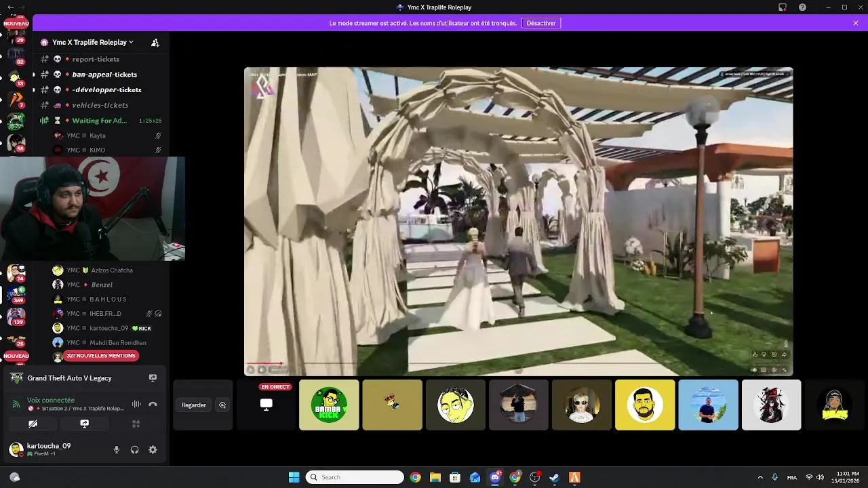
Task: Select voice member B A H L O U S
Action: pyautogui.click(x=108, y=299)
